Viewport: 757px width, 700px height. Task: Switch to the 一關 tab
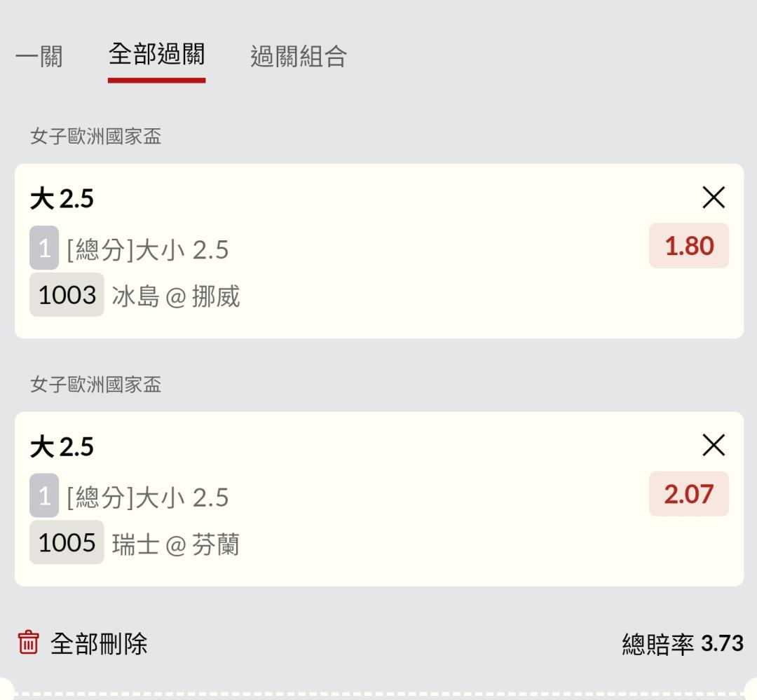point(39,56)
